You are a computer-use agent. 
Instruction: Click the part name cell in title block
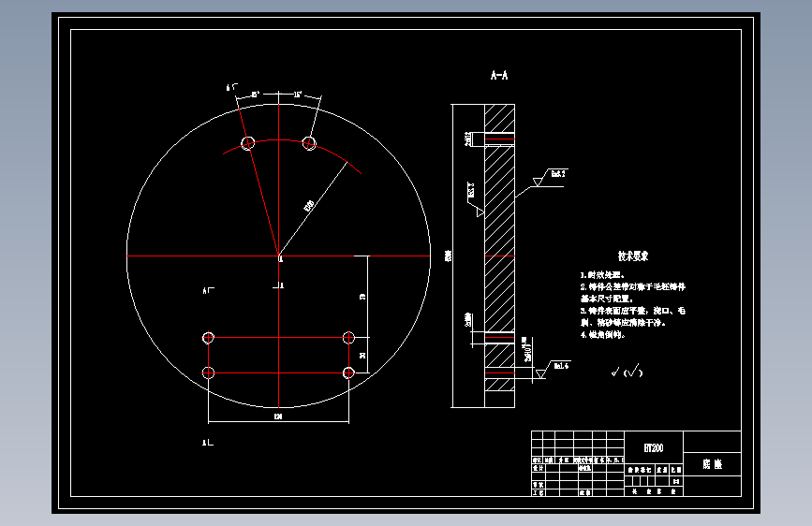pos(712,464)
